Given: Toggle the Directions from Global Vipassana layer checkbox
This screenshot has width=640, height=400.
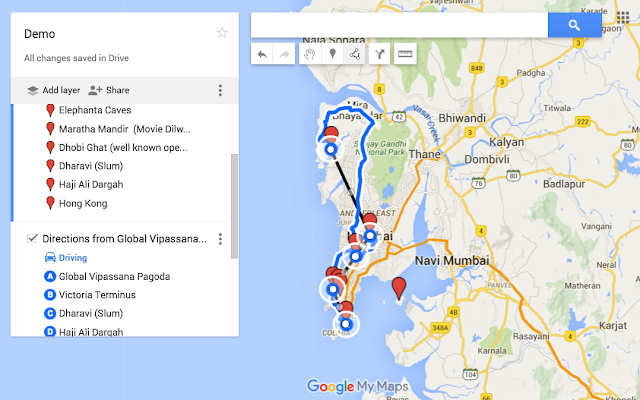Looking at the screenshot, I should (x=32, y=238).
